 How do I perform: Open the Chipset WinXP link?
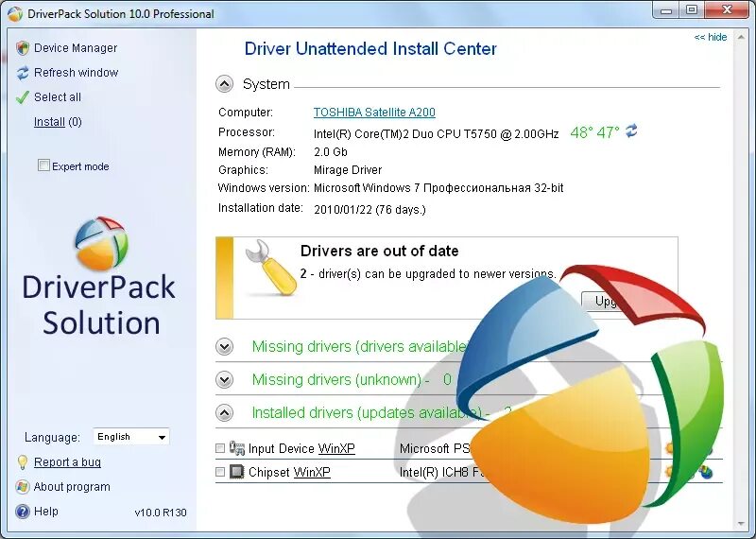pos(312,472)
